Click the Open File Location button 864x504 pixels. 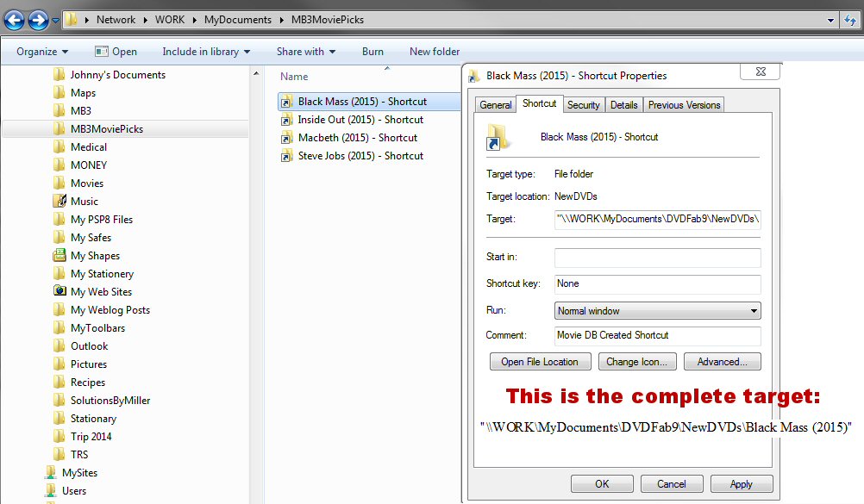coord(540,362)
